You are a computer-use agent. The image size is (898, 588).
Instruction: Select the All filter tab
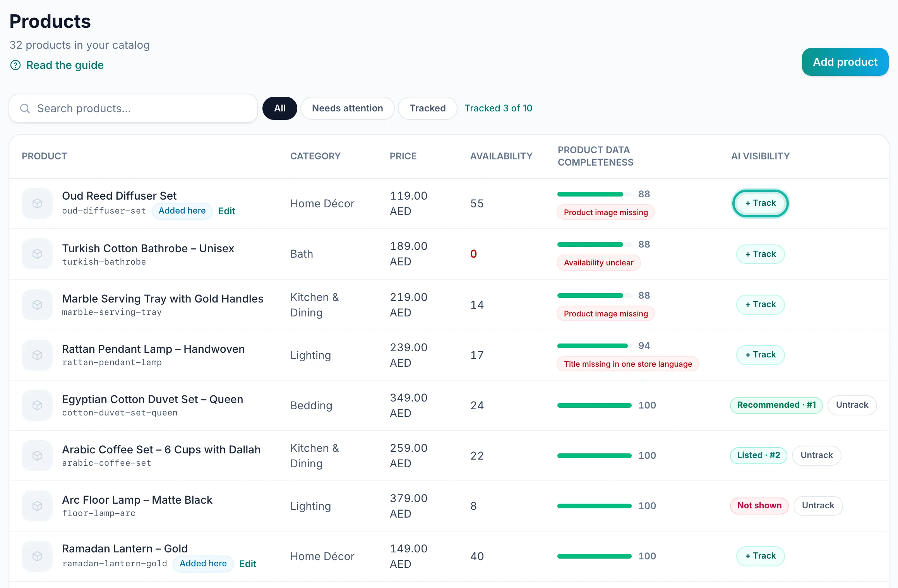(x=280, y=108)
